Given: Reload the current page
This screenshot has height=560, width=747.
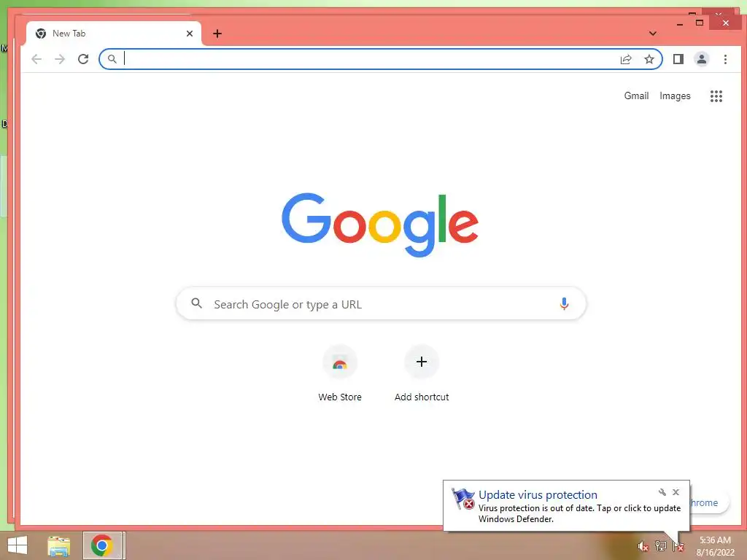Looking at the screenshot, I should [x=83, y=59].
